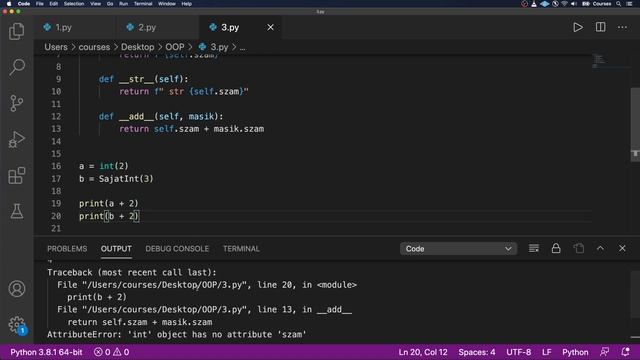Click Users in the breadcrumb path

pyautogui.click(x=56, y=47)
